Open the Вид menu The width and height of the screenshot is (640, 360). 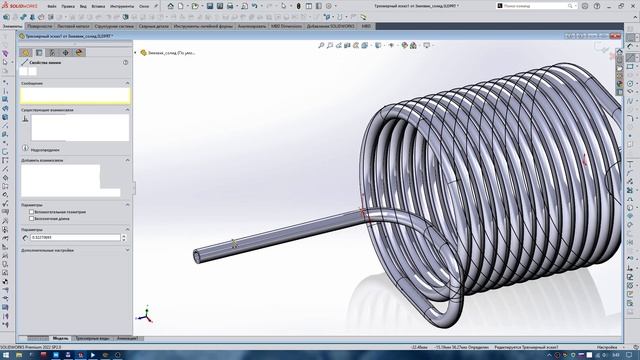[83, 7]
